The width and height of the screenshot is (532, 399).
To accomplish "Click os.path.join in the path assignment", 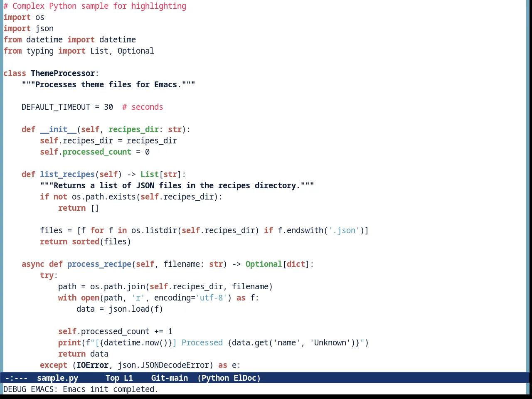I will (118, 287).
